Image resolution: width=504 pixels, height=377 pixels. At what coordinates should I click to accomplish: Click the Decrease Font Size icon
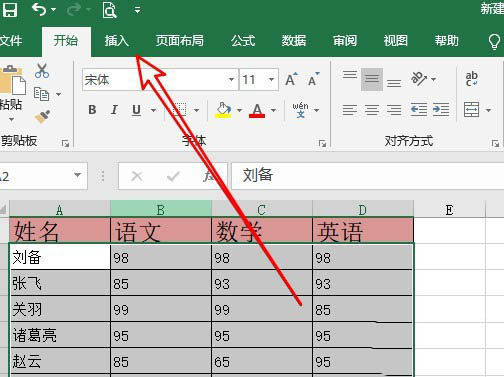(314, 79)
